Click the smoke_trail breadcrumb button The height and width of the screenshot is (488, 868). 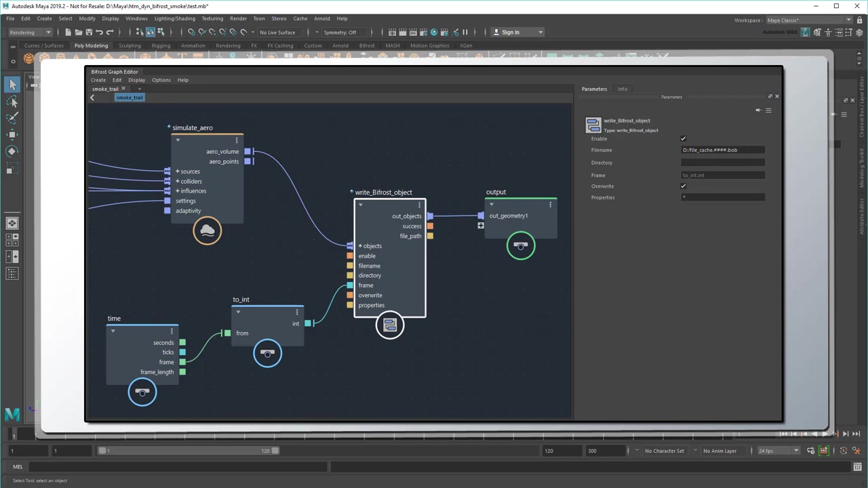coord(130,98)
